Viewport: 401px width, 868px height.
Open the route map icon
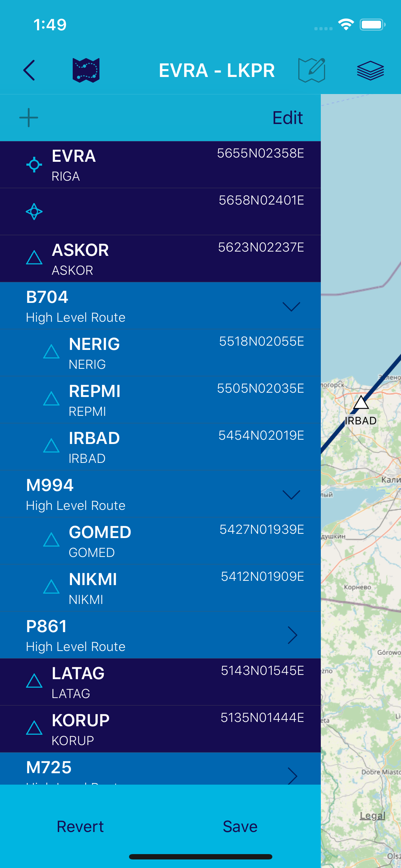(86, 70)
